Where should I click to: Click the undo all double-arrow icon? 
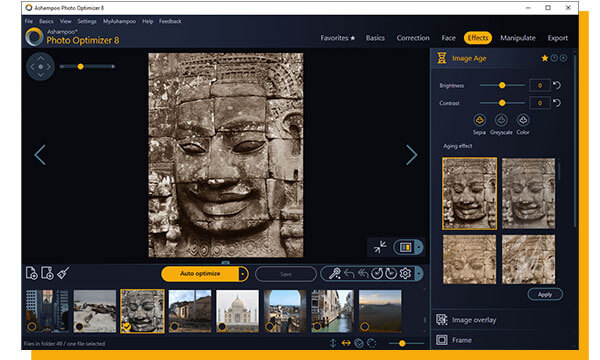coord(363,274)
